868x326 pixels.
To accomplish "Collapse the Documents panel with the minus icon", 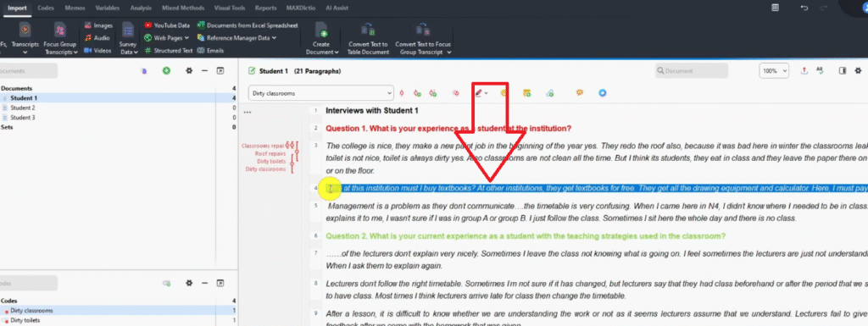I will pyautogui.click(x=204, y=71).
